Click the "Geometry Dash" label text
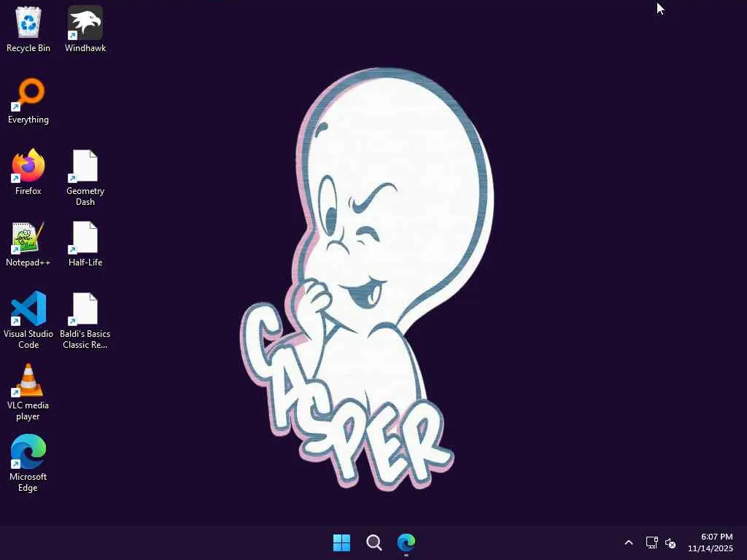The height and width of the screenshot is (560, 747). [85, 196]
